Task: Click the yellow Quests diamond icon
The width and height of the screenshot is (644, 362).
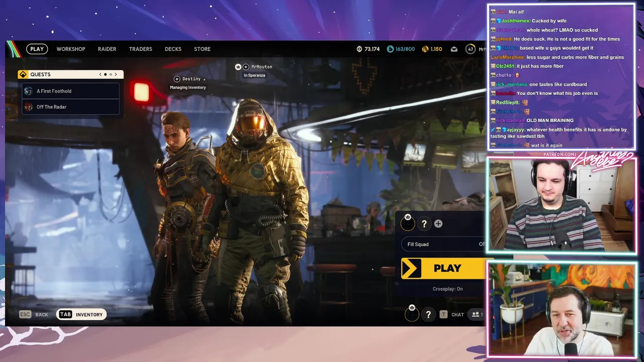Action: (x=23, y=74)
